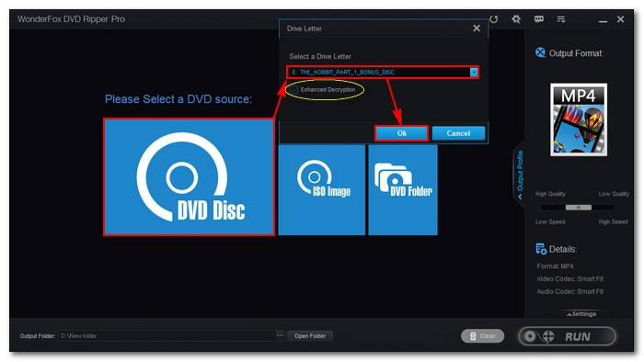This screenshot has height=362, width=644.
Task: Choose the ISO Image source tile
Action: click(x=322, y=190)
